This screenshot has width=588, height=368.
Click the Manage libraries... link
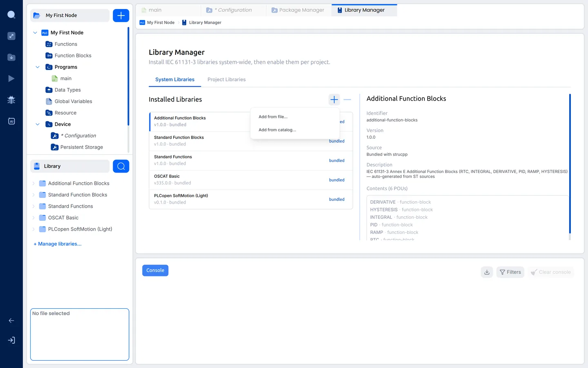58,244
